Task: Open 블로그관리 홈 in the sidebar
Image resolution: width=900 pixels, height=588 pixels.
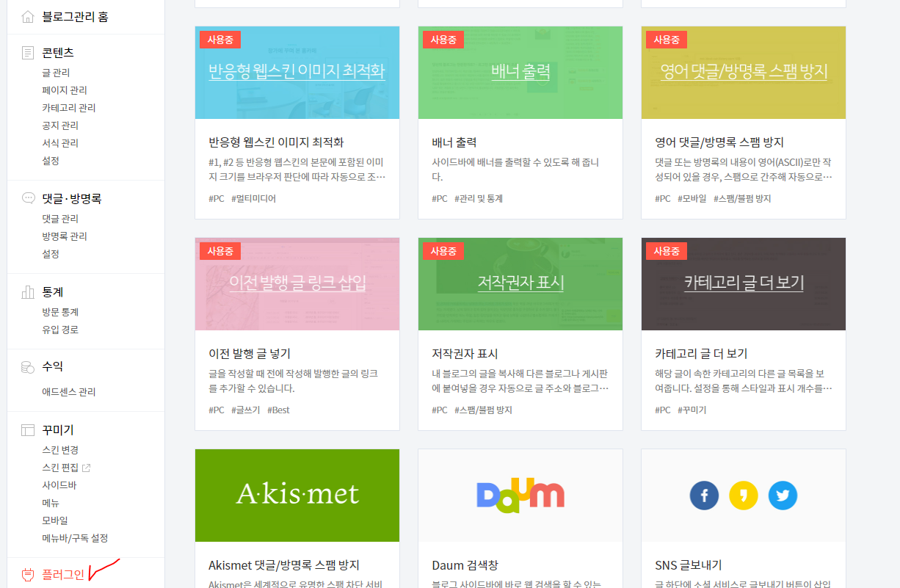Action: pyautogui.click(x=75, y=16)
